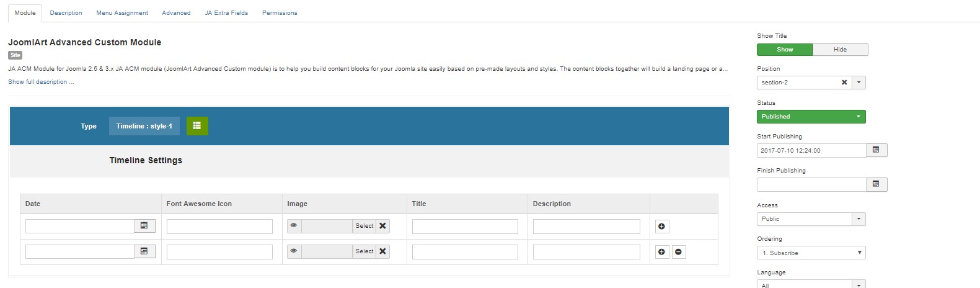Focus the second row's Title field
This screenshot has height=288, width=980.
[465, 252]
